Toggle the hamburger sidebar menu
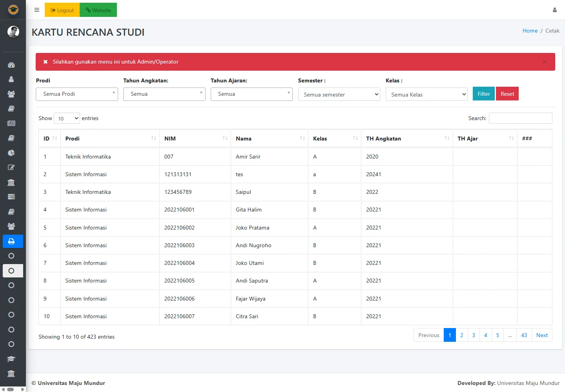The height and width of the screenshot is (392, 565). pyautogui.click(x=37, y=10)
